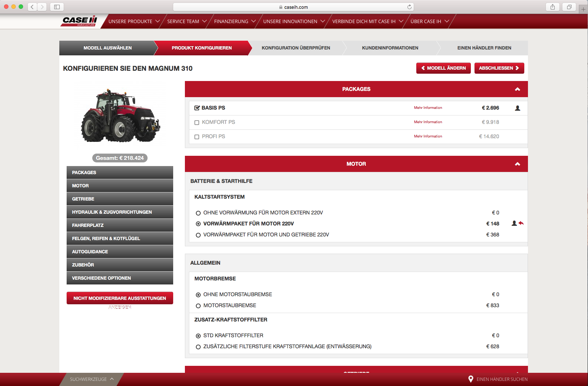Select Motorstaubremse radio option
The height and width of the screenshot is (386, 588).
click(198, 306)
